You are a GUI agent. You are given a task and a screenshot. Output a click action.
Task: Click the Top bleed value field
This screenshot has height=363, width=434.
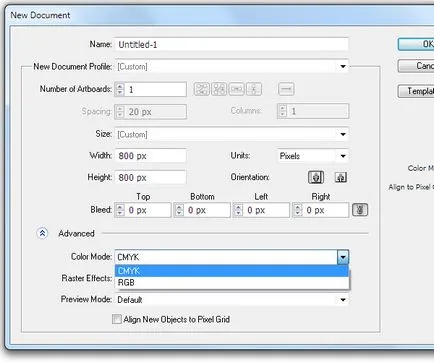pyautogui.click(x=148, y=210)
